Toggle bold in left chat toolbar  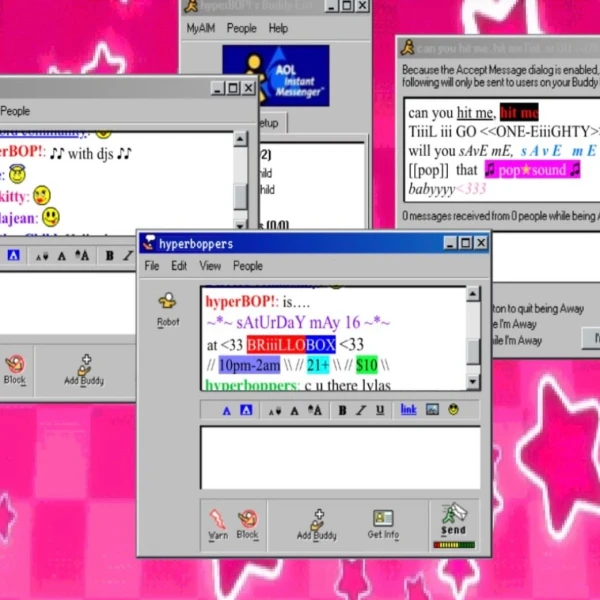pos(109,256)
